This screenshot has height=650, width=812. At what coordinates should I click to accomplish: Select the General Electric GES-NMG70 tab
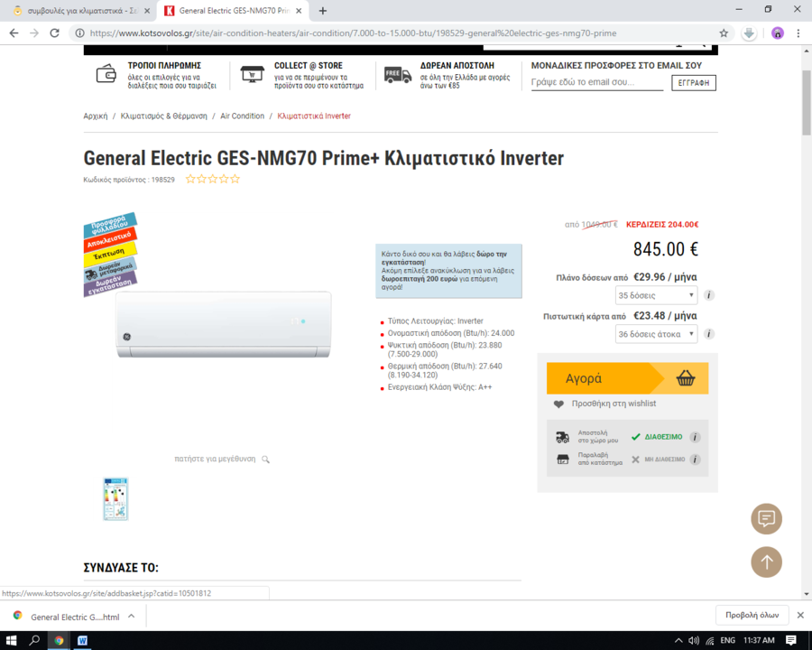click(x=233, y=10)
